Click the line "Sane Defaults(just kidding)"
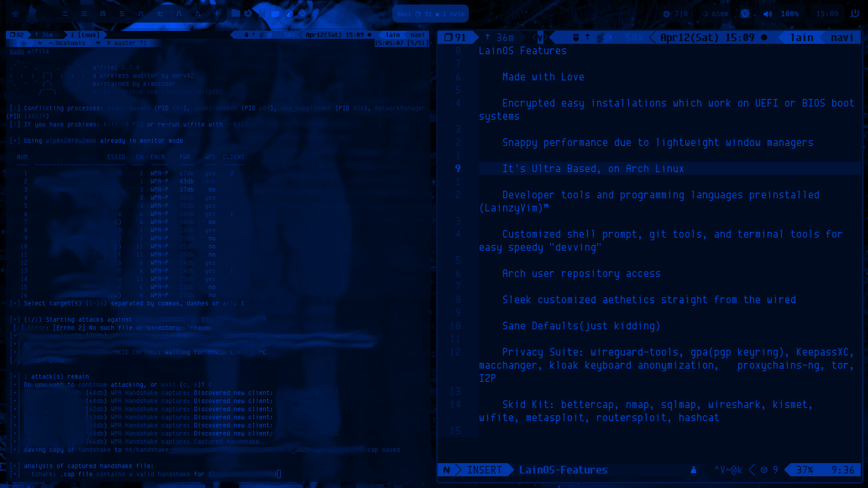Viewport: 868px width, 488px height. (x=581, y=326)
